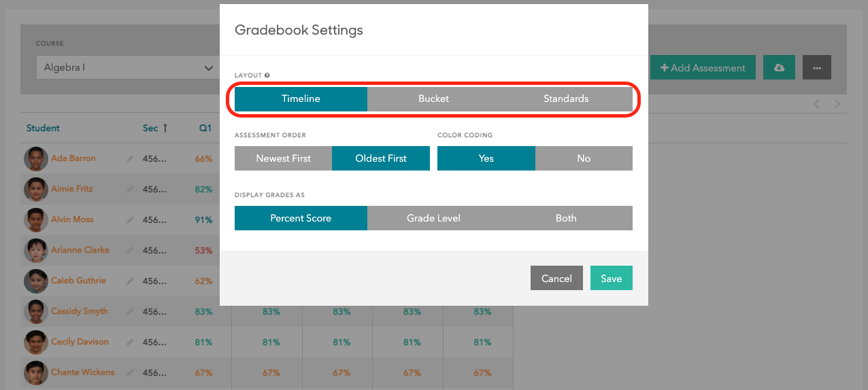Set assessment order to Newest First
Viewport: 868px width, 390px height.
[x=283, y=158]
